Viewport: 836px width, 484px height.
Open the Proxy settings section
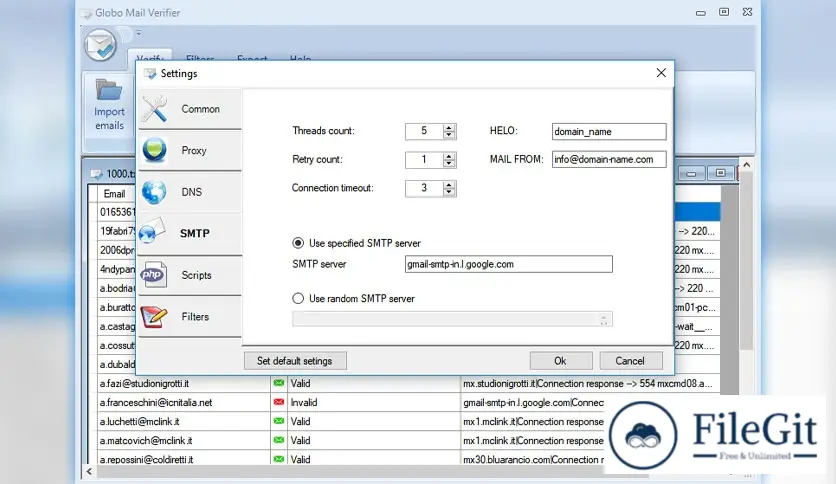click(x=190, y=150)
